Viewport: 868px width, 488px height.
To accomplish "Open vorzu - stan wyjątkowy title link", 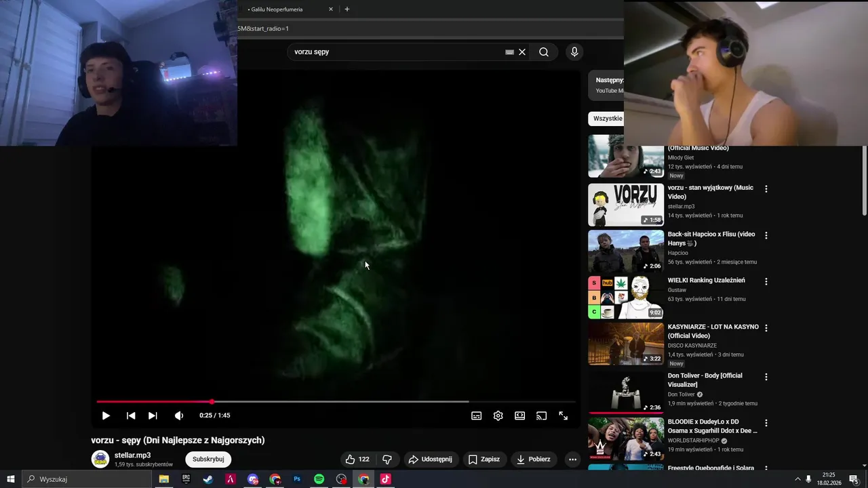I will click(711, 192).
